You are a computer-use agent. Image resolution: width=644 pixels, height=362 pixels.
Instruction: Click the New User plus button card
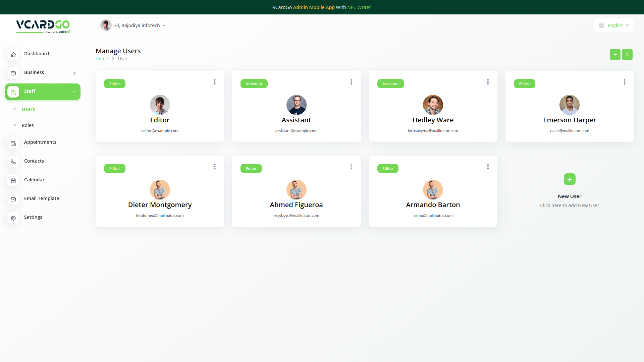(569, 179)
